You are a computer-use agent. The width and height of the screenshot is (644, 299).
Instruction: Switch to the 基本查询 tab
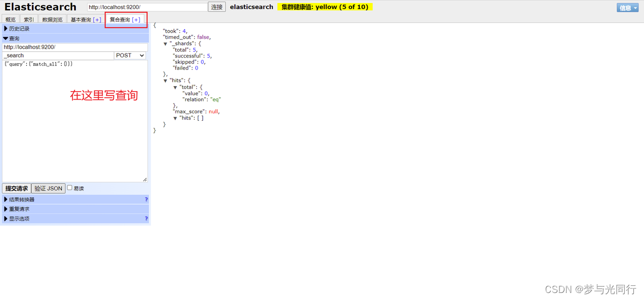[x=80, y=20]
